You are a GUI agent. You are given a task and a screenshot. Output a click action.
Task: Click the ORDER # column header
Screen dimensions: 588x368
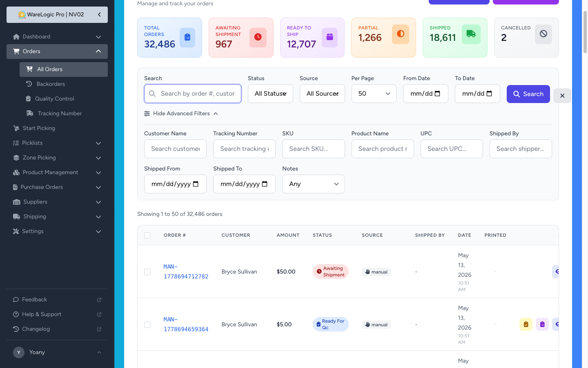[175, 236]
